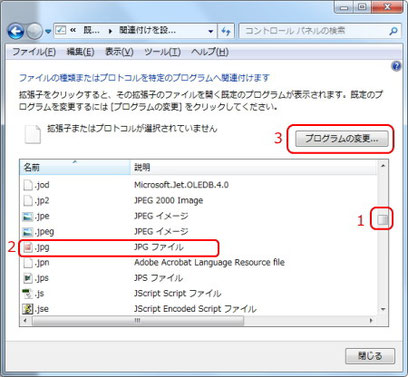Click Adobe Acrobat Language Resource file text

pyautogui.click(x=209, y=263)
